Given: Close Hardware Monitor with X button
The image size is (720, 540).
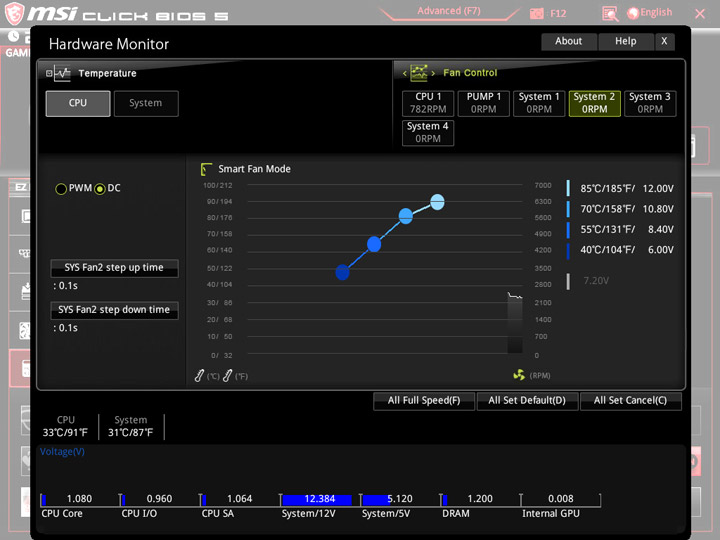Looking at the screenshot, I should [664, 41].
